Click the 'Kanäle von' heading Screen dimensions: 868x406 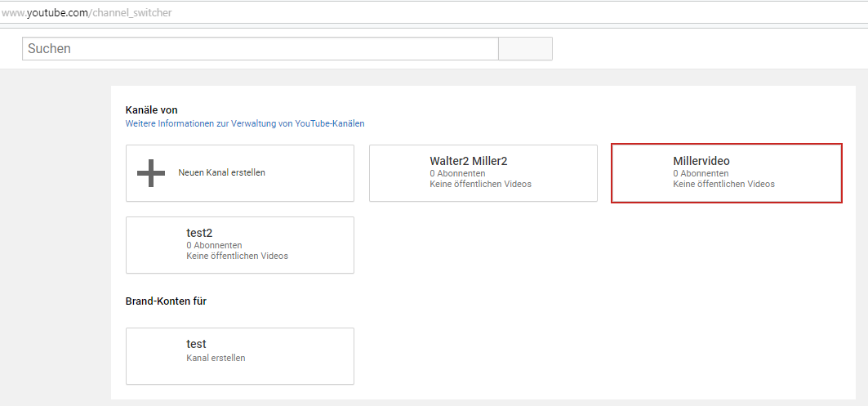point(152,110)
